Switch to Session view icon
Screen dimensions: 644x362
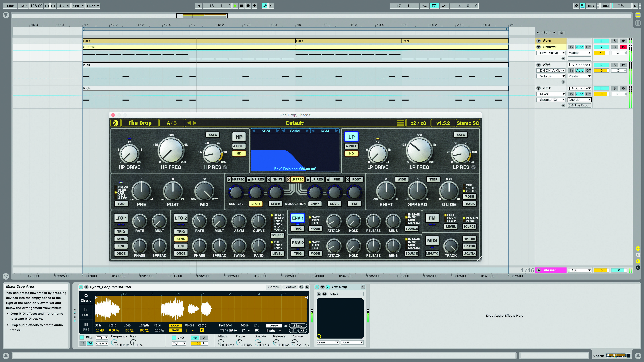tap(638, 23)
